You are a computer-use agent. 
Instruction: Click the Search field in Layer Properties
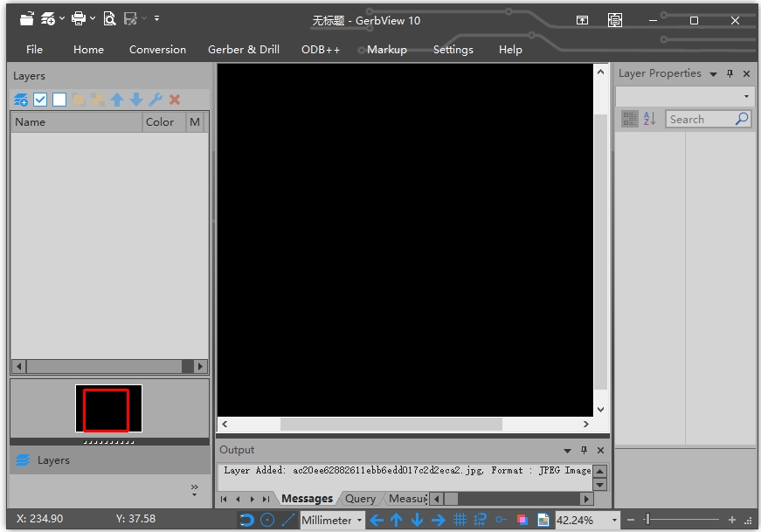pyautogui.click(x=700, y=119)
